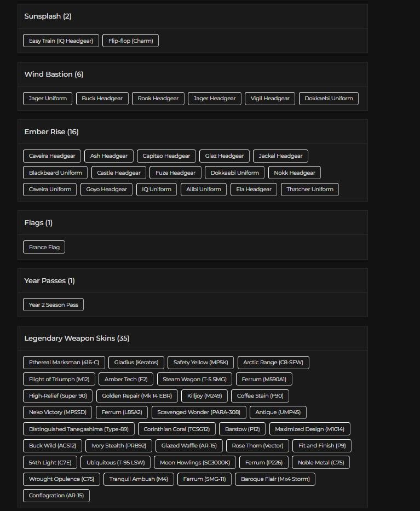This screenshot has height=511, width=420.
Task: Select the Capitao Headgear tag
Action: coord(166,156)
